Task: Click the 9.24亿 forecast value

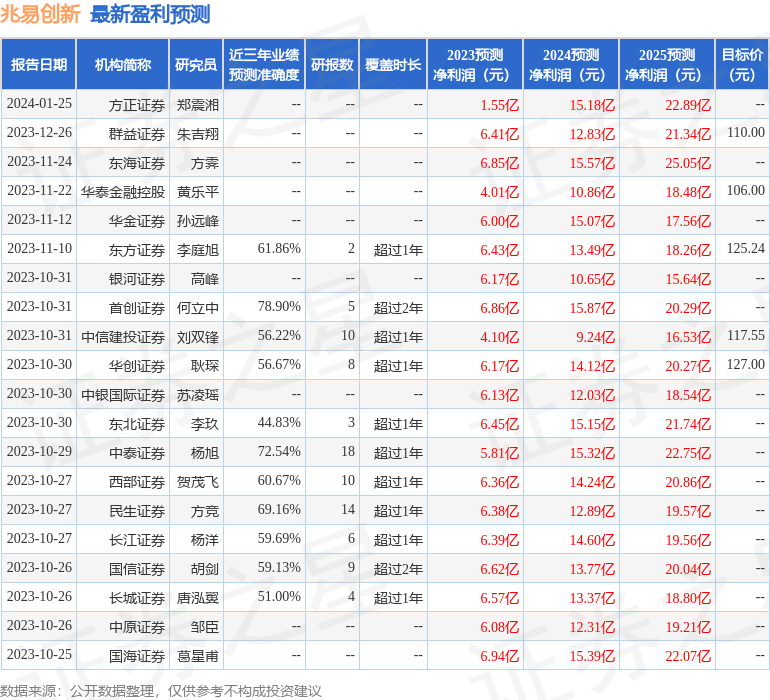Action: pos(595,337)
